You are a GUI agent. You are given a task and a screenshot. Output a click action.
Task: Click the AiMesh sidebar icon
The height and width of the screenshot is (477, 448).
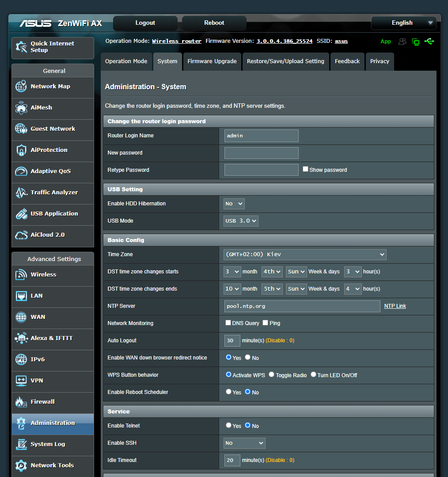pos(21,108)
